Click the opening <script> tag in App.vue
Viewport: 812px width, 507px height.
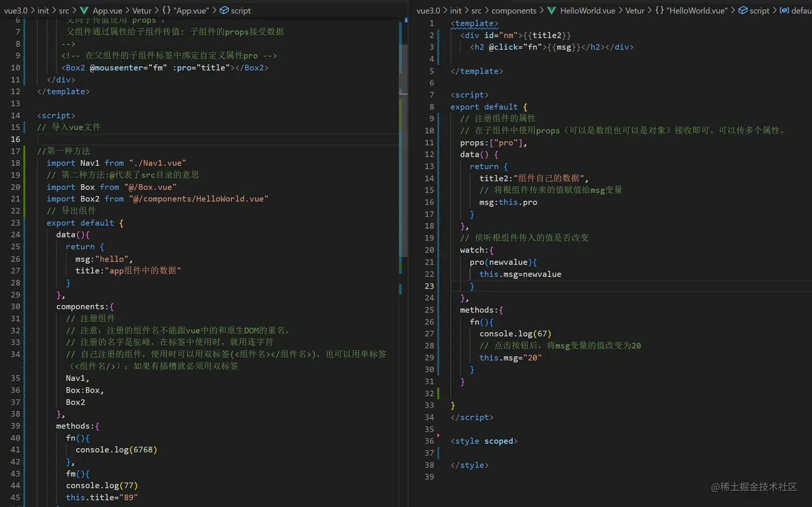(56, 115)
